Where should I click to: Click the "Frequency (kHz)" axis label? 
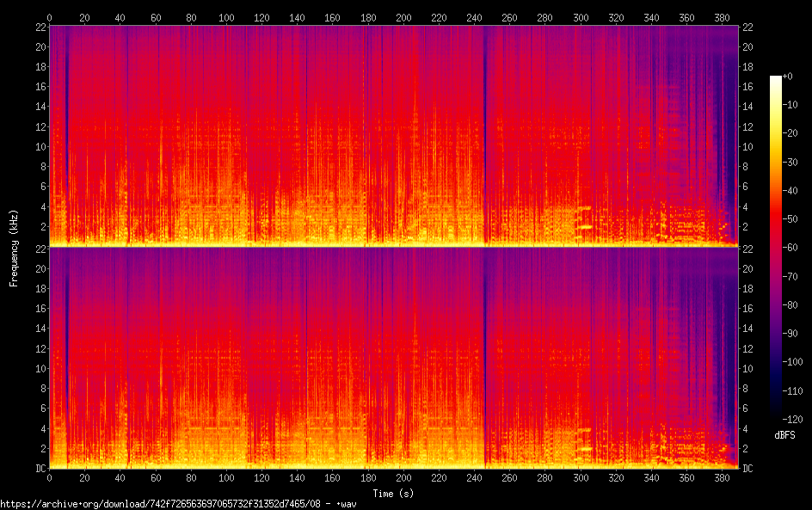pyautogui.click(x=13, y=247)
